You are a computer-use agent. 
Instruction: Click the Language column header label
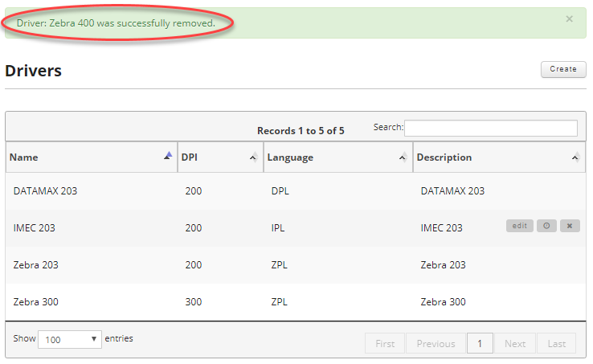coord(290,157)
